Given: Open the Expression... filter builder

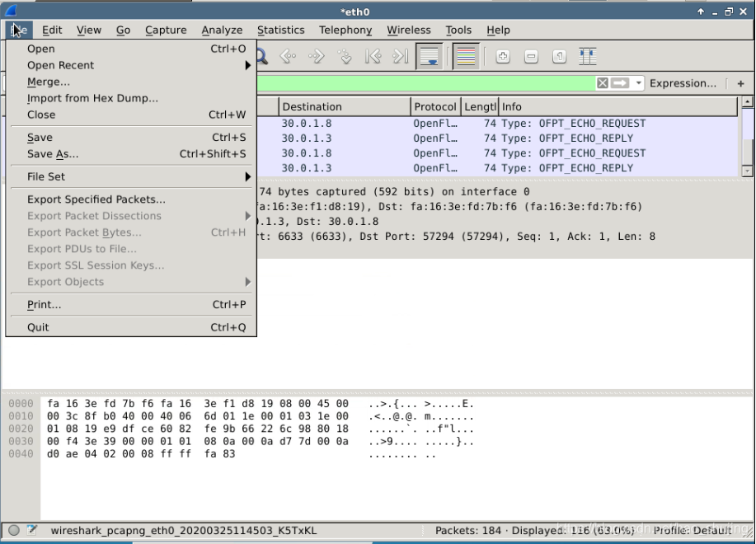Looking at the screenshot, I should click(683, 83).
